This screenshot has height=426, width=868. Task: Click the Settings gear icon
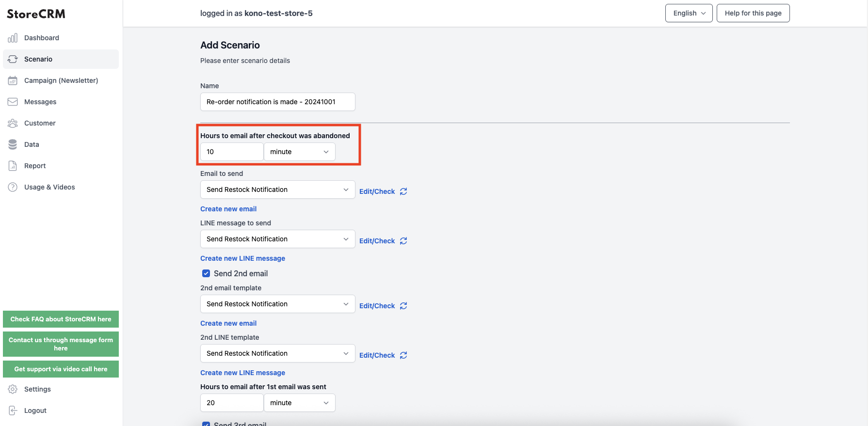point(13,389)
